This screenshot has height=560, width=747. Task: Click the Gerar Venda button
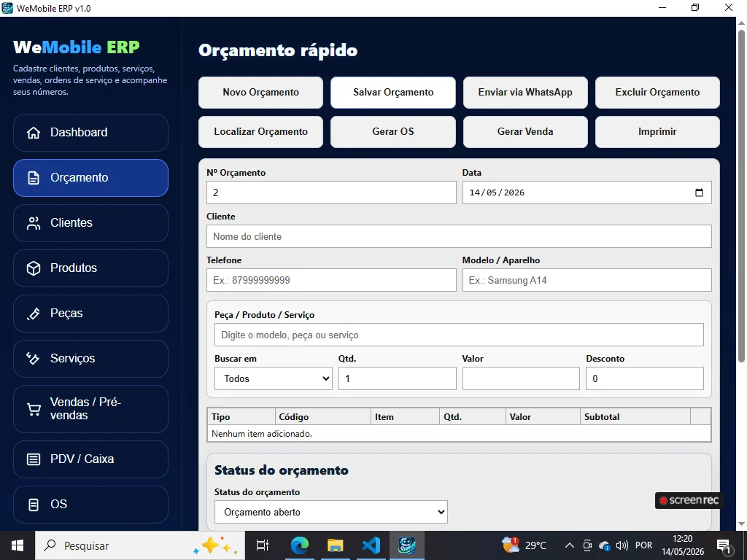point(525,132)
